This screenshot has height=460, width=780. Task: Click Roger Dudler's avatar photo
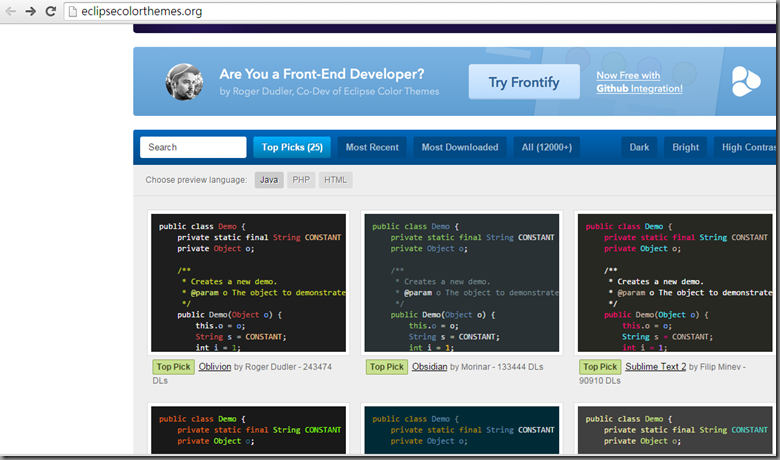[184, 82]
